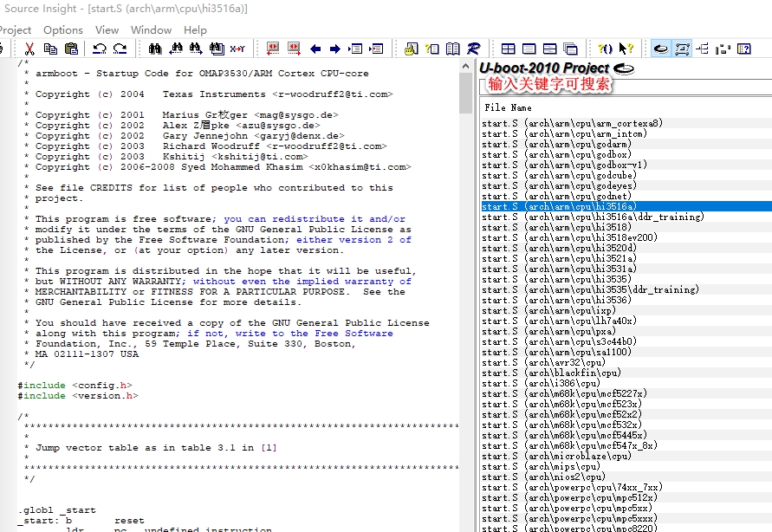Click the Paste clipboard icon
The height and width of the screenshot is (532, 772).
(x=72, y=49)
